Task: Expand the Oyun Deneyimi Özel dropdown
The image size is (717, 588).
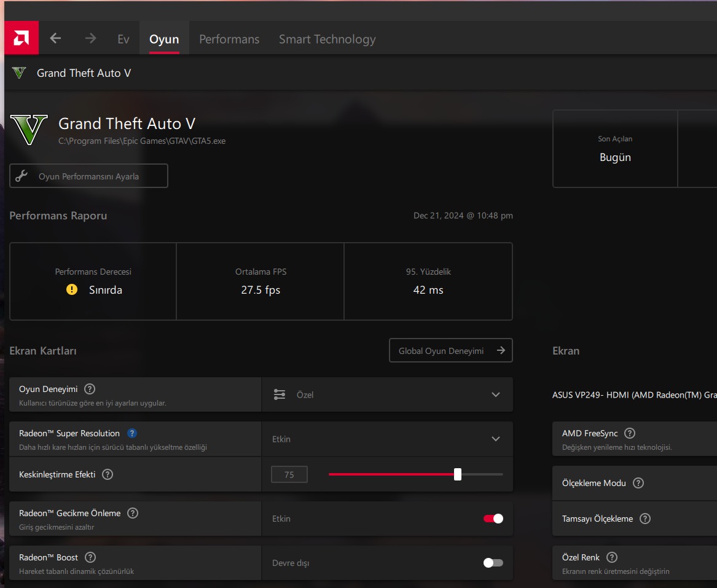Action: point(387,394)
